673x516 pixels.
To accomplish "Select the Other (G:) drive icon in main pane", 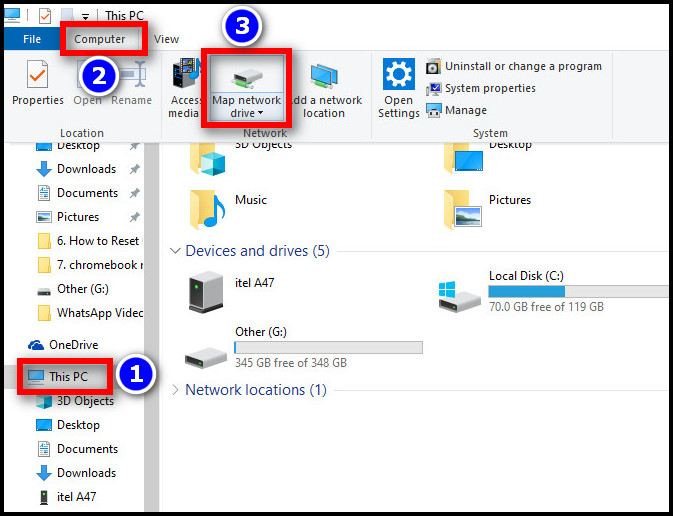I will (206, 358).
